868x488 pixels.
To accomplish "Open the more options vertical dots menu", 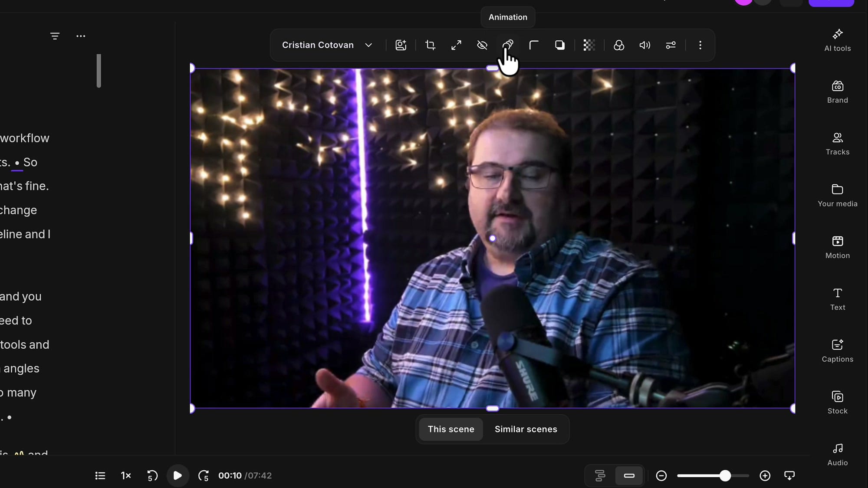I will [700, 45].
